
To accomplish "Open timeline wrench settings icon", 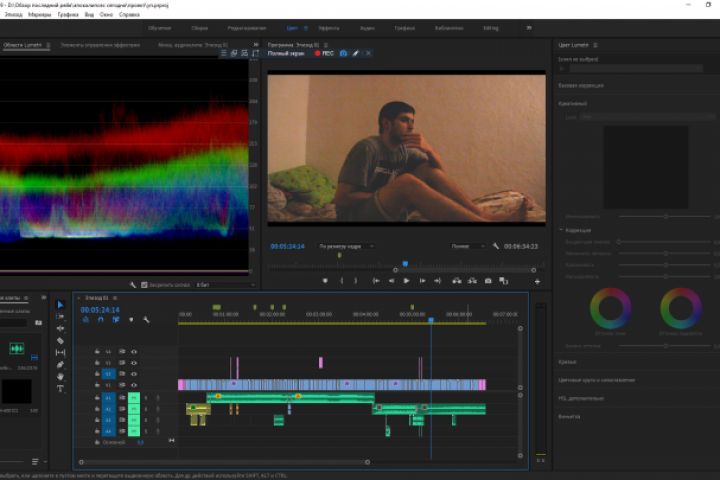I will coord(146,319).
